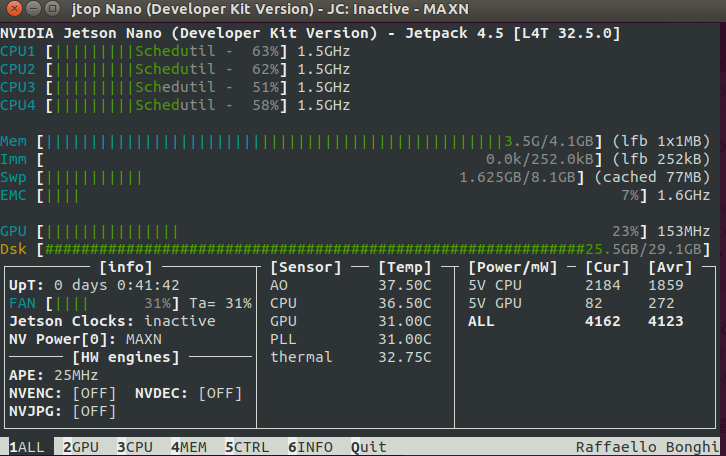Click the 25.5GB/29.1GB disk value
The width and height of the screenshot is (726, 456).
[x=643, y=250]
